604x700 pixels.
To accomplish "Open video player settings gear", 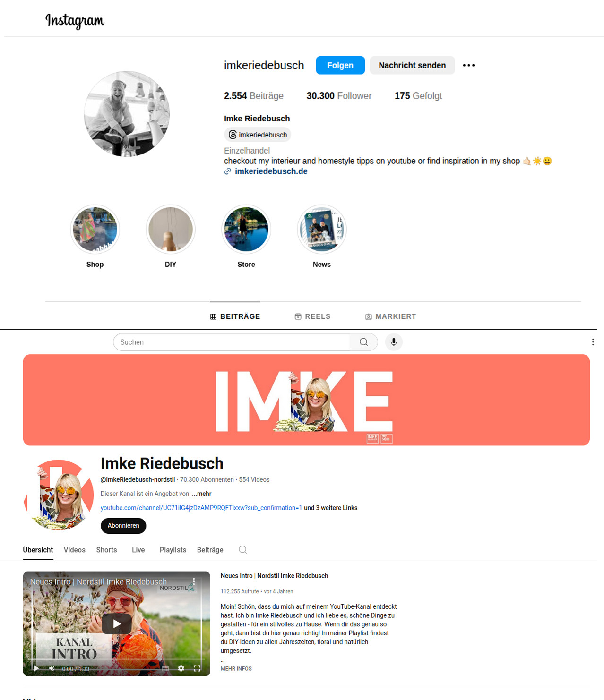I will (x=181, y=668).
